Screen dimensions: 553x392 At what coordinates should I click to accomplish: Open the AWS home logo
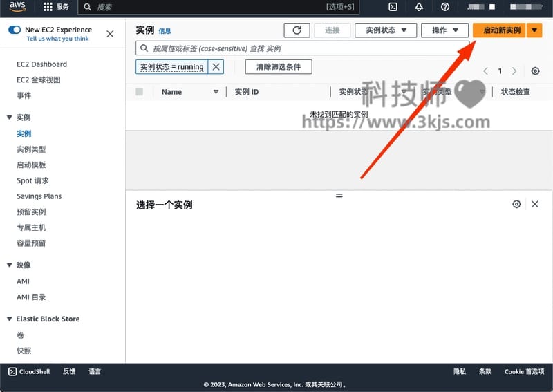[17, 7]
